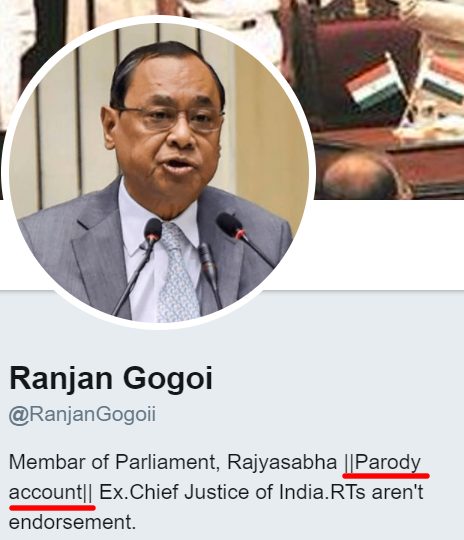
Task: Open the circular profile picture
Action: click(158, 172)
